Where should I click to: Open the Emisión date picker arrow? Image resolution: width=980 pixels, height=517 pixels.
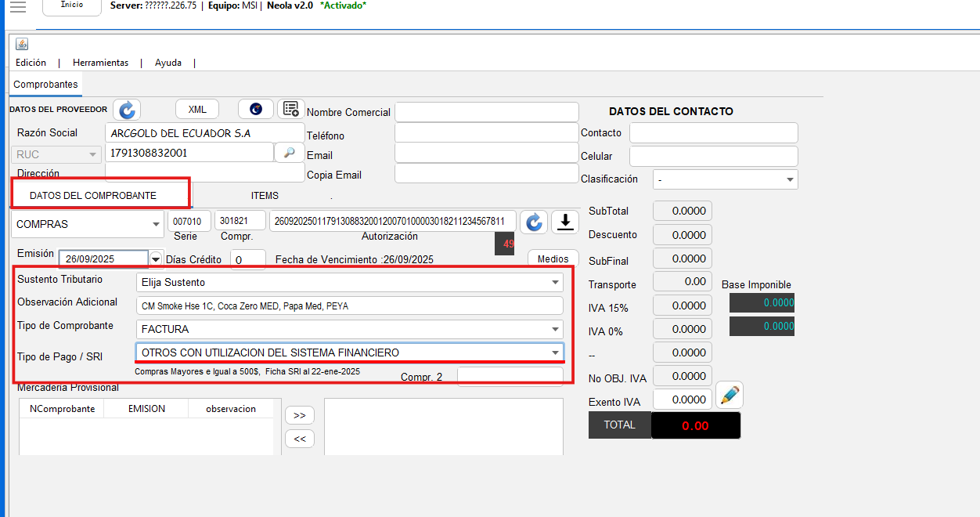(156, 259)
